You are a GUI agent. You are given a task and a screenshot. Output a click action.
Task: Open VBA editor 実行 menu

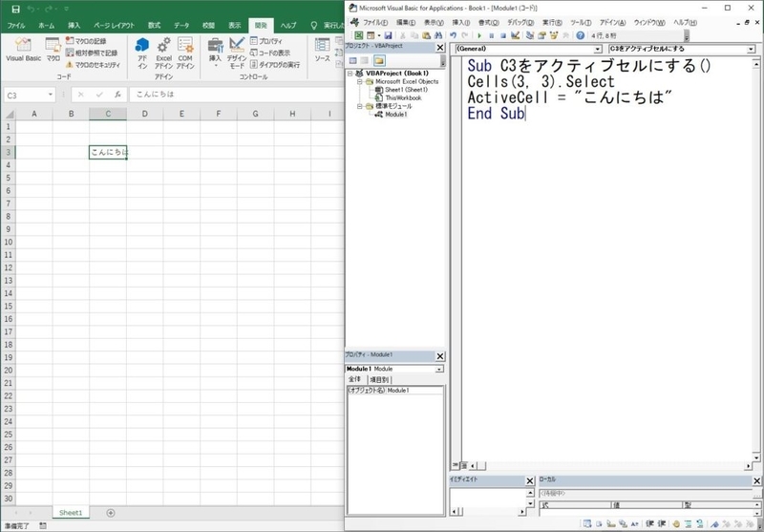point(552,23)
